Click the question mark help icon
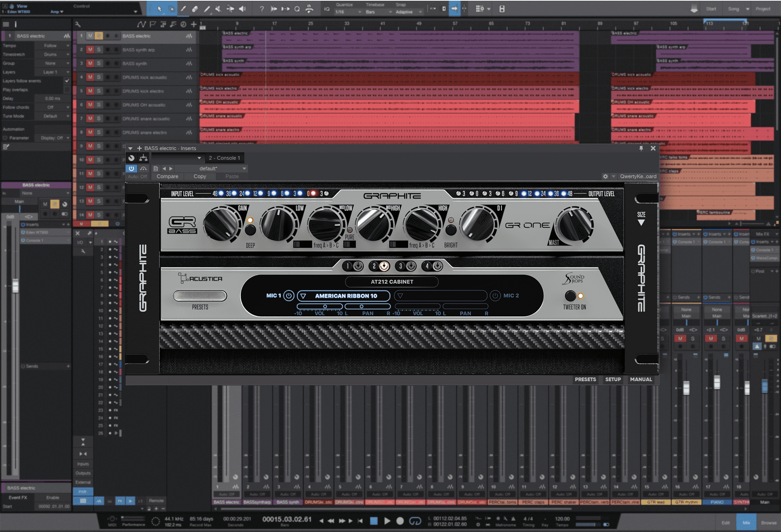 point(261,9)
